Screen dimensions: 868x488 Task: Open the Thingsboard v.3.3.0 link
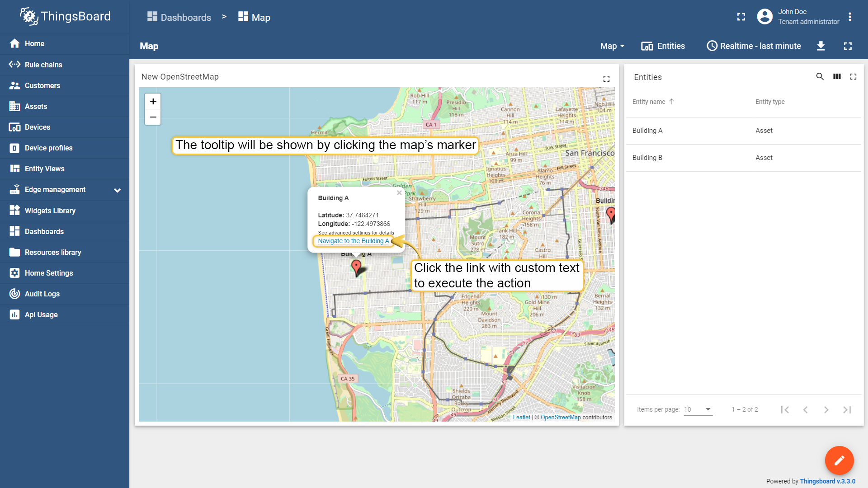pos(827,481)
